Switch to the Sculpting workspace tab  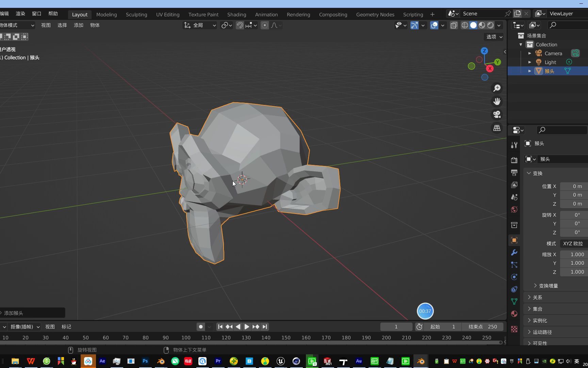[x=136, y=14]
